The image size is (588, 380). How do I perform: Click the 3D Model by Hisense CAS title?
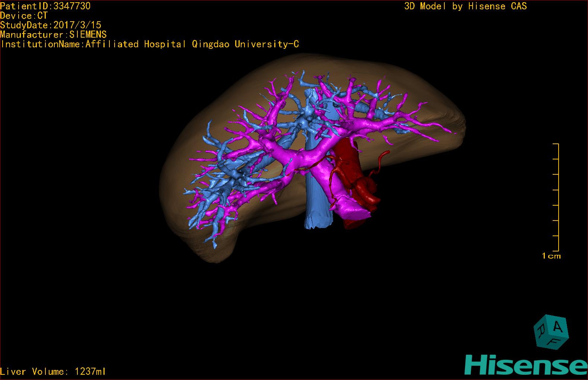tap(466, 6)
